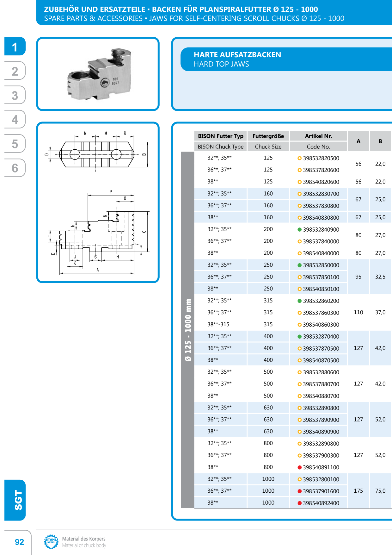Click the 'Artikel Nr.' column header
392x555 pixels.
coord(318,136)
